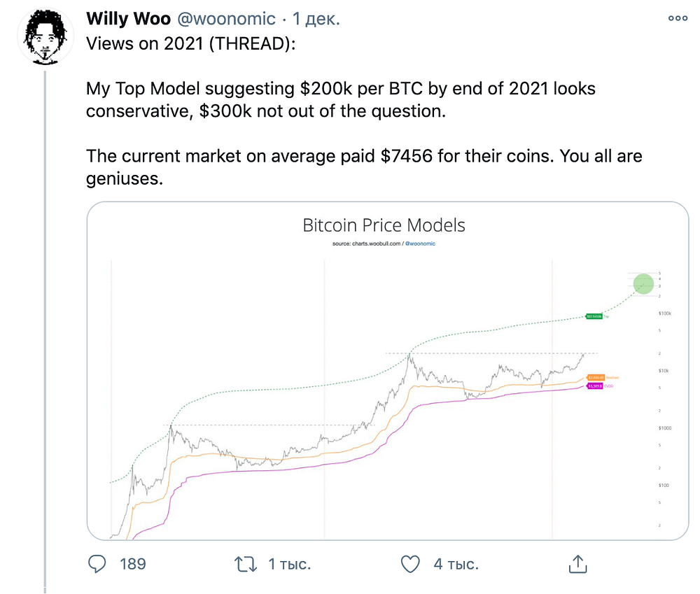Click the orange Realised price label

(596, 378)
